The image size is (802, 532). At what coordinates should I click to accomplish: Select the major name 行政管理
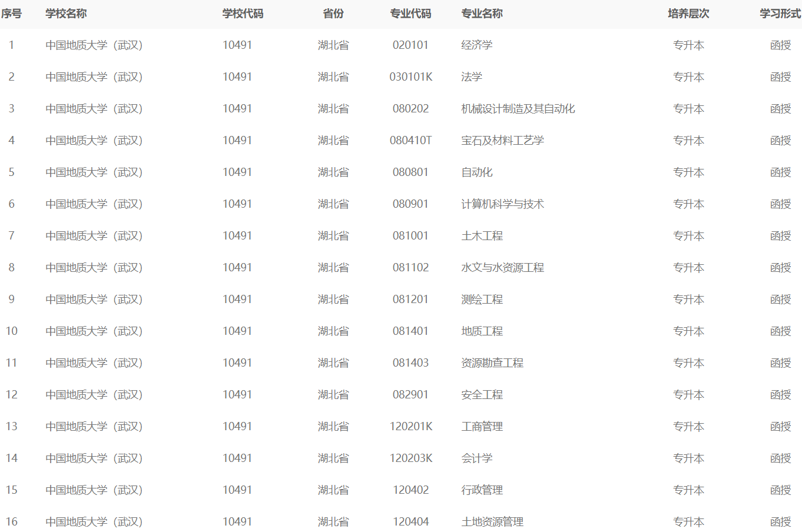tap(482, 490)
